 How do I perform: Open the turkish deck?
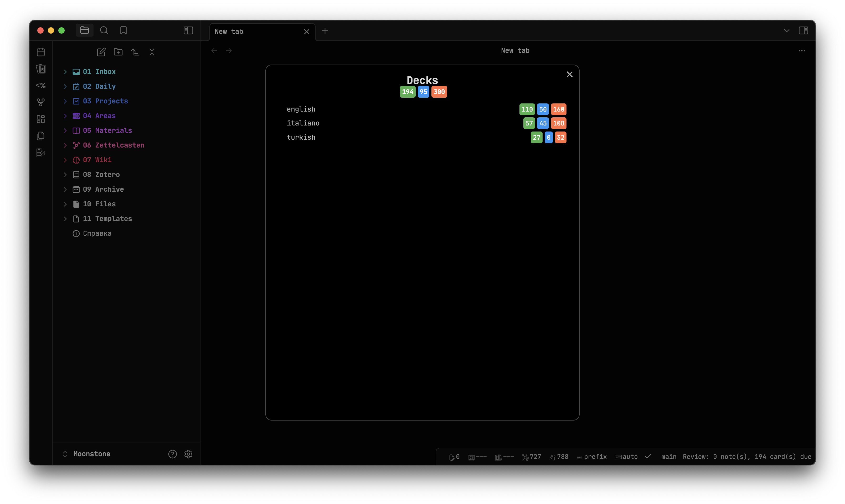tap(301, 138)
